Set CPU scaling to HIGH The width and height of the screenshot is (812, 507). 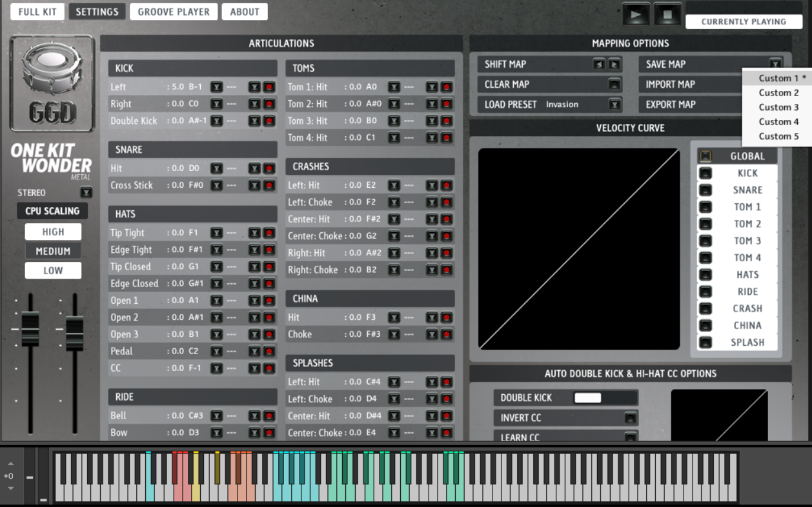pos(53,232)
